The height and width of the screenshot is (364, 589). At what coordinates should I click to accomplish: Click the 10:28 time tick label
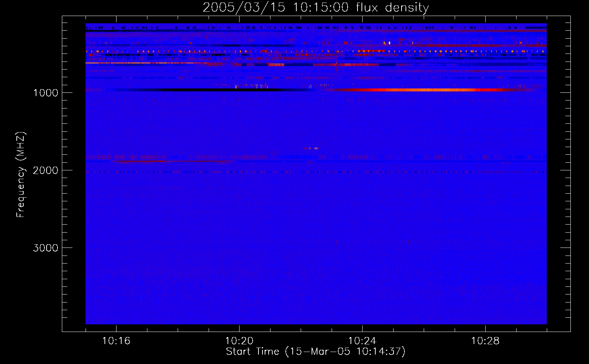tap(485, 341)
